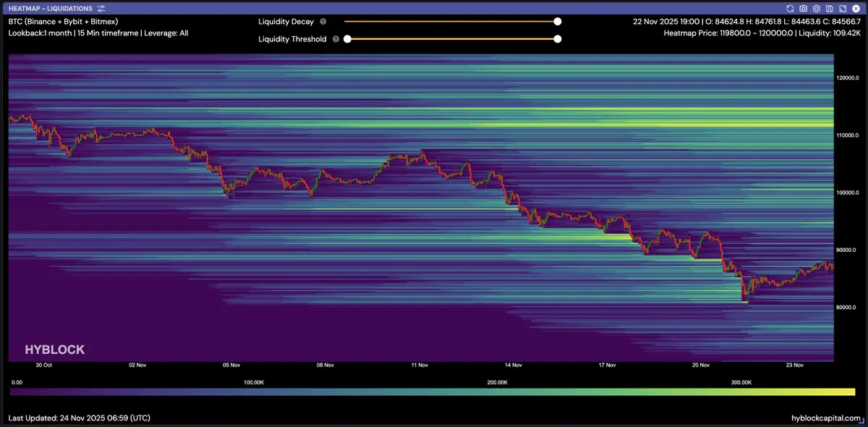Click the Lookback and timeframe text
This screenshot has width=868, height=427.
[x=98, y=33]
